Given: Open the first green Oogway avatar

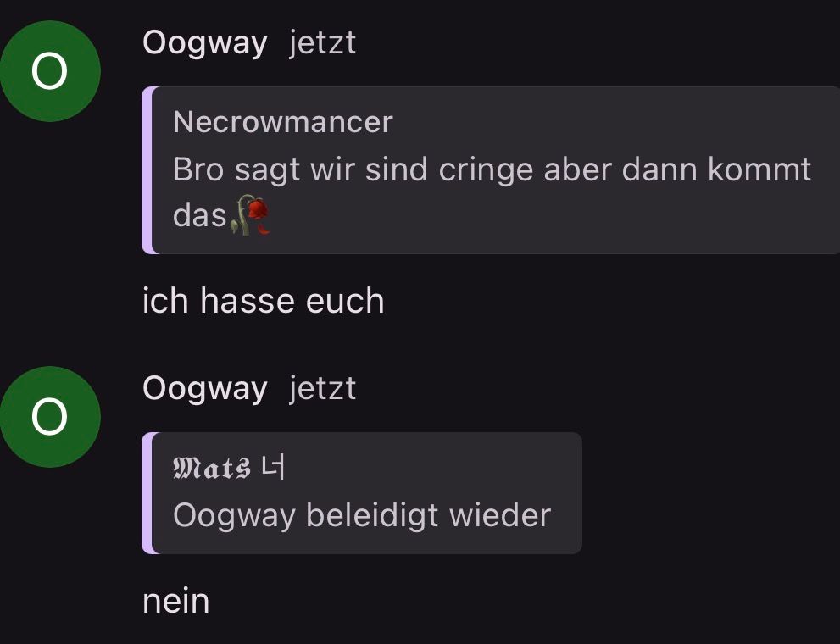Looking at the screenshot, I should pos(50,71).
